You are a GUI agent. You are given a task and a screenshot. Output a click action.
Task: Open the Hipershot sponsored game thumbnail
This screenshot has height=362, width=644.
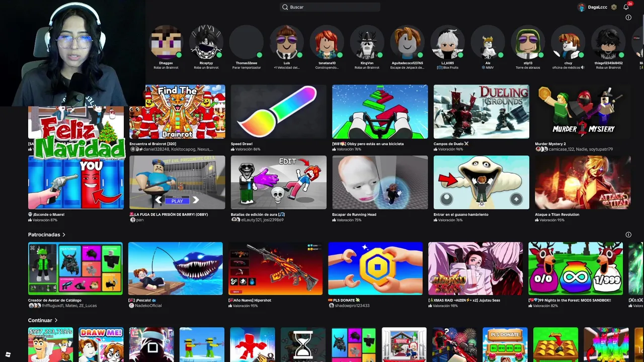pyautogui.click(x=275, y=268)
